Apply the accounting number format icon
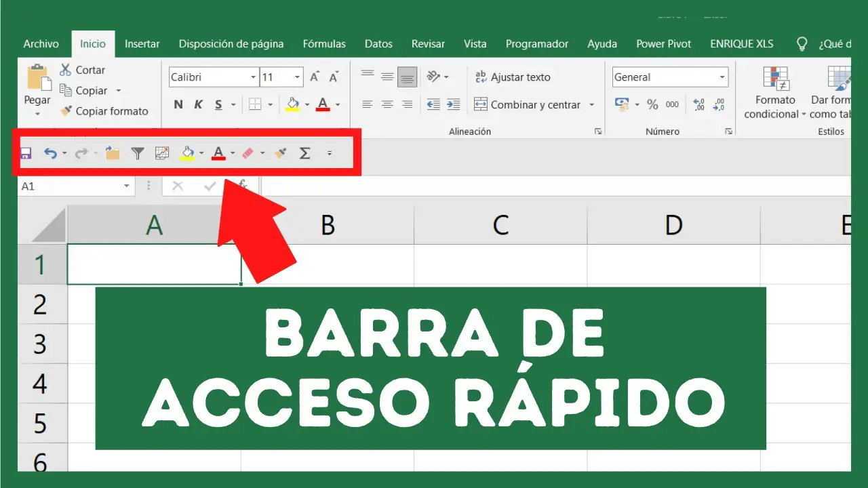The width and height of the screenshot is (868, 488). [x=622, y=104]
